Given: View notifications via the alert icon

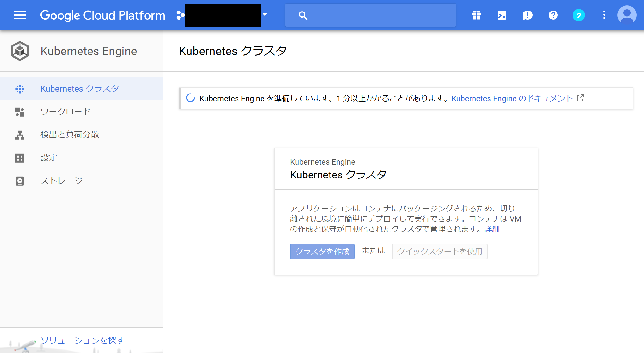Looking at the screenshot, I should (x=527, y=15).
